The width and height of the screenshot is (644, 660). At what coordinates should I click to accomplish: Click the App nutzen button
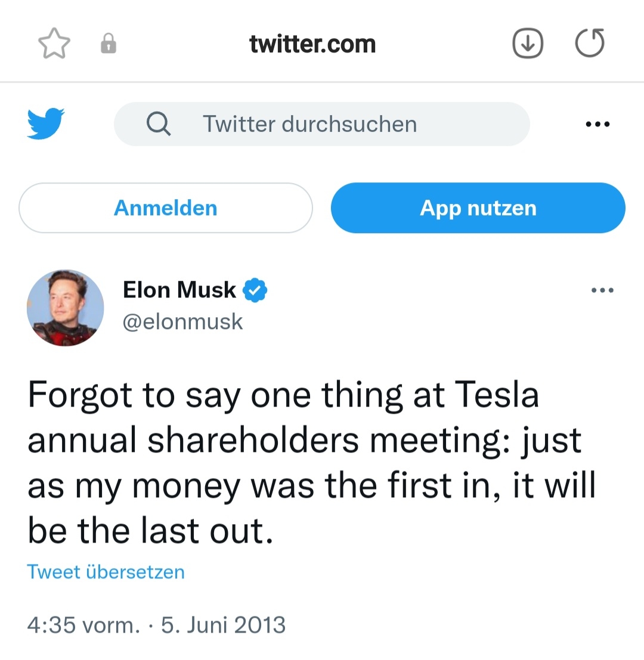pyautogui.click(x=478, y=207)
